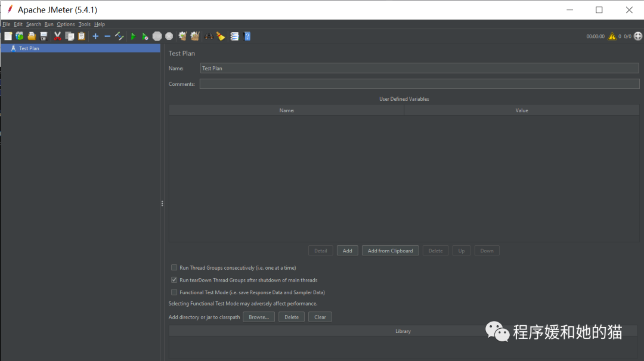The width and height of the screenshot is (644, 361).
Task: Reset search with yellow broom icon
Action: tap(221, 36)
